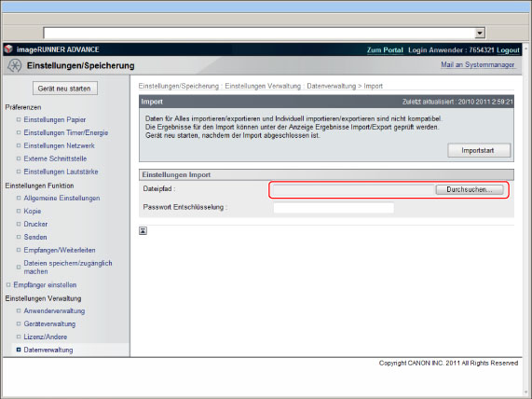Select Einstellungen Netzwerk in the sidebar

[x=59, y=145]
